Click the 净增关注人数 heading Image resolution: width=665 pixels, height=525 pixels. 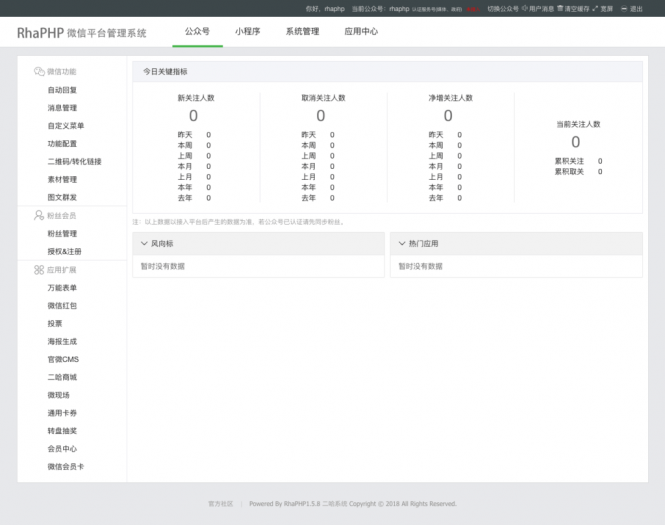click(x=450, y=98)
